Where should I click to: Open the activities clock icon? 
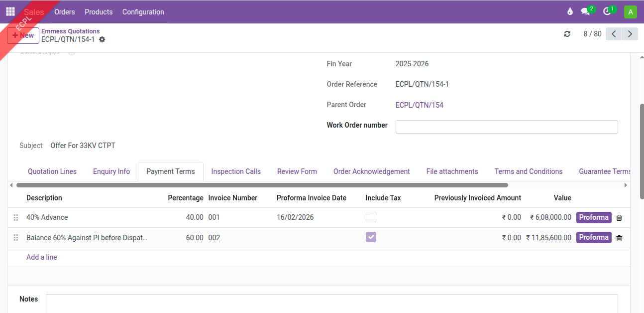coord(607,11)
